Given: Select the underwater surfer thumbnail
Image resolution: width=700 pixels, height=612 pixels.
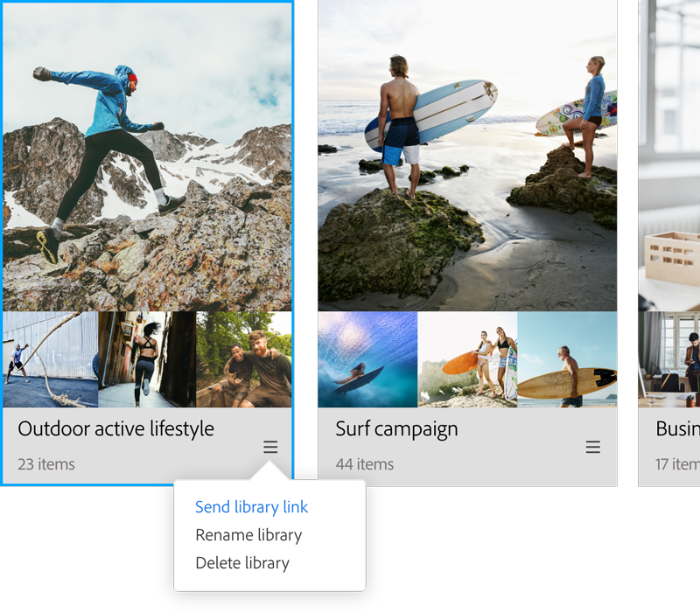Looking at the screenshot, I should (367, 359).
